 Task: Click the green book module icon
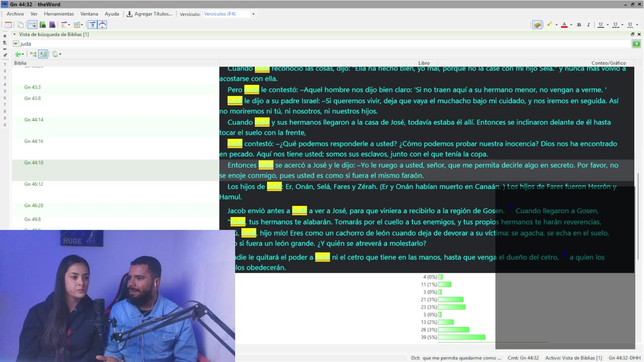(43, 25)
